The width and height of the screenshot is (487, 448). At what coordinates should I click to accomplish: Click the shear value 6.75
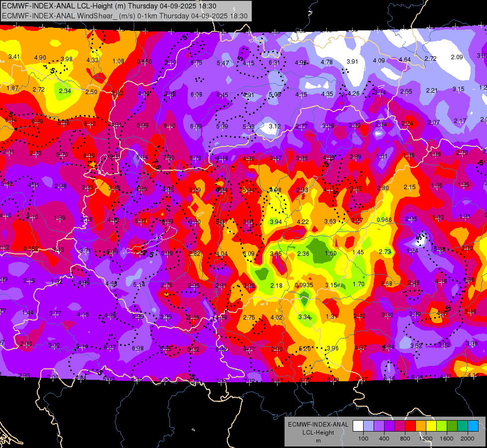196,63
